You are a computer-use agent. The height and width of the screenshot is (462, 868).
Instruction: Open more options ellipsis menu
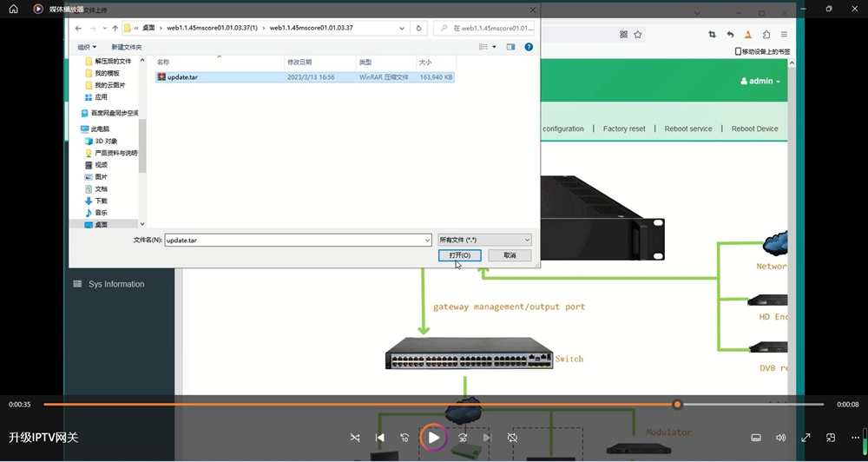[x=855, y=438]
